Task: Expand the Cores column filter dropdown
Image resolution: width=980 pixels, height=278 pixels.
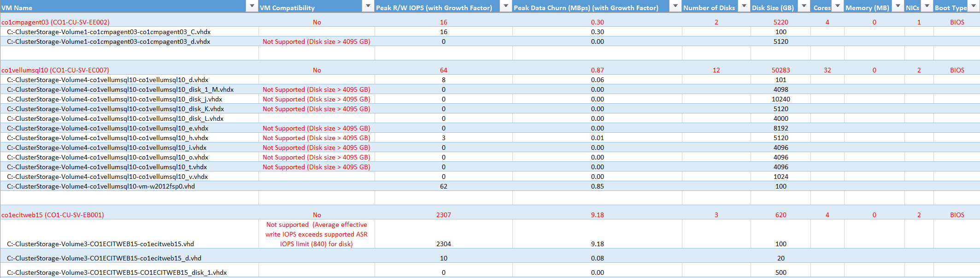Action: pyautogui.click(x=837, y=6)
